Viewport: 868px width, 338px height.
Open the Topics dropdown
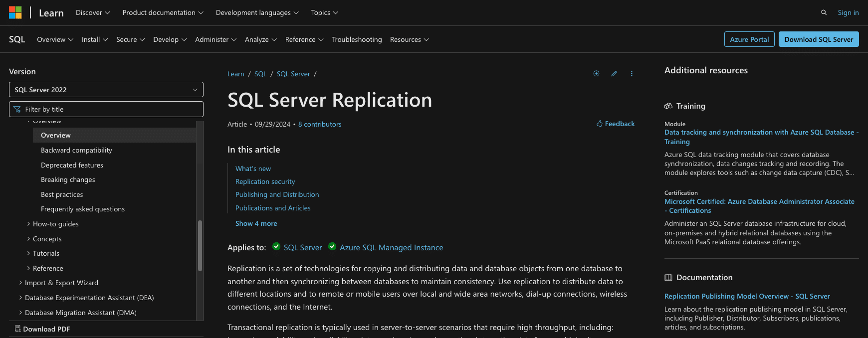tap(324, 12)
